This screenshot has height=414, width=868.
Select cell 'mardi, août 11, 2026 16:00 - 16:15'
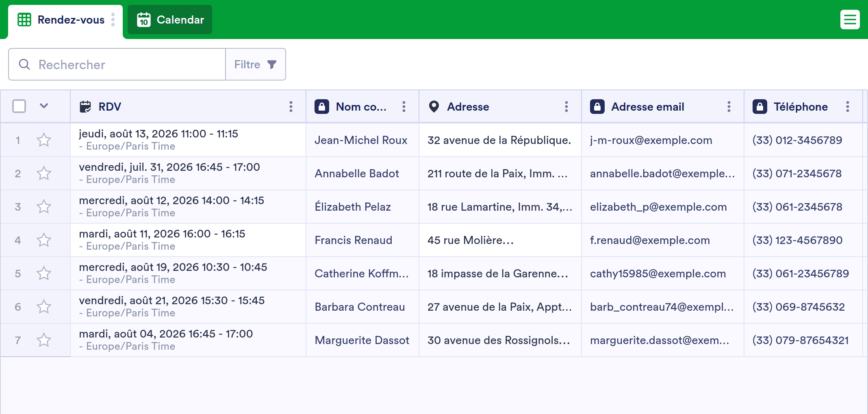(x=188, y=240)
